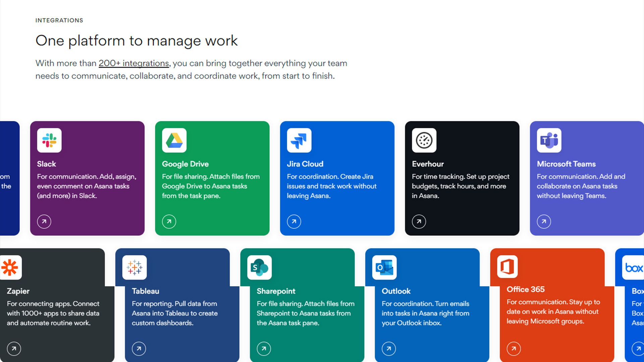Click the Jira Cloud logo icon
Image resolution: width=644 pixels, height=362 pixels.
299,140
